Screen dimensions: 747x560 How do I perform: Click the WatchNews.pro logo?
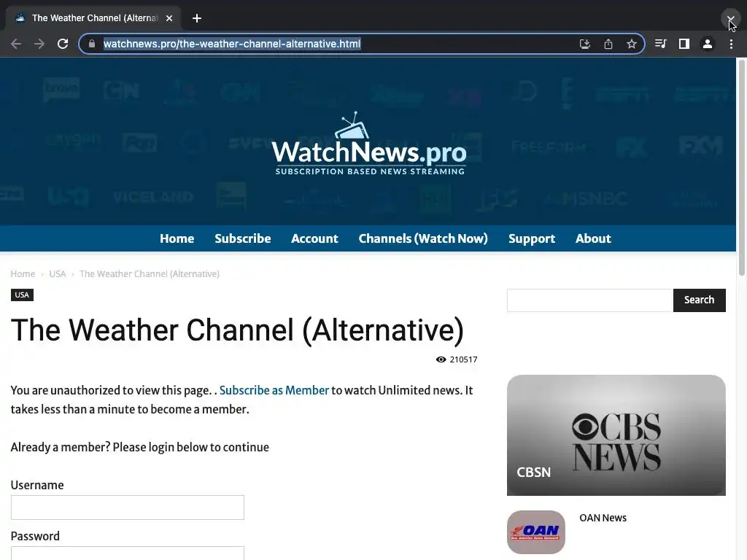coord(368,144)
